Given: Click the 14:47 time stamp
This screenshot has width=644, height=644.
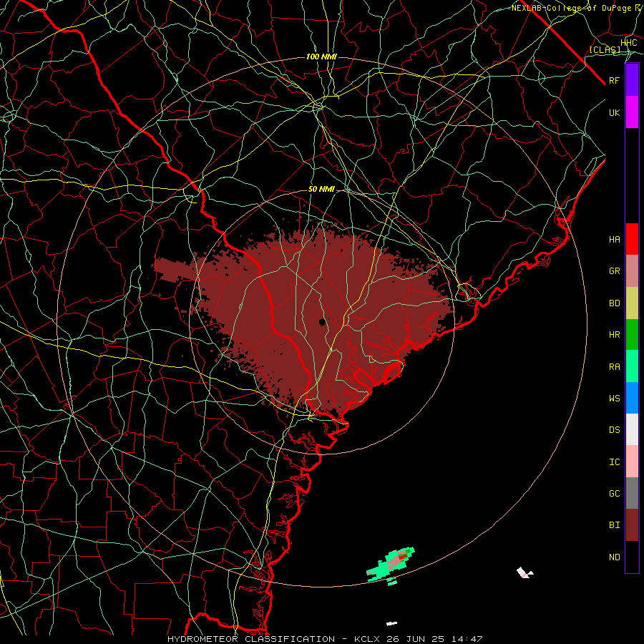Looking at the screenshot, I should point(466,639).
